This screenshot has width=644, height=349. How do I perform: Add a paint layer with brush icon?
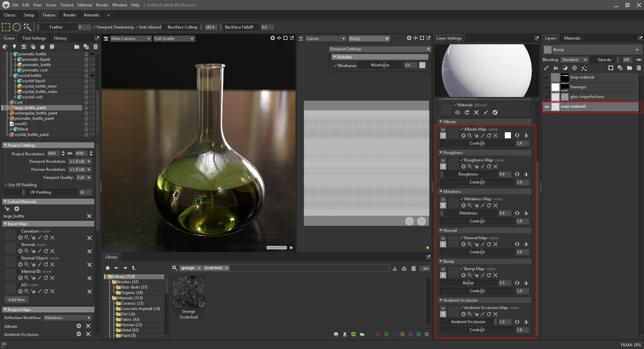click(x=546, y=68)
